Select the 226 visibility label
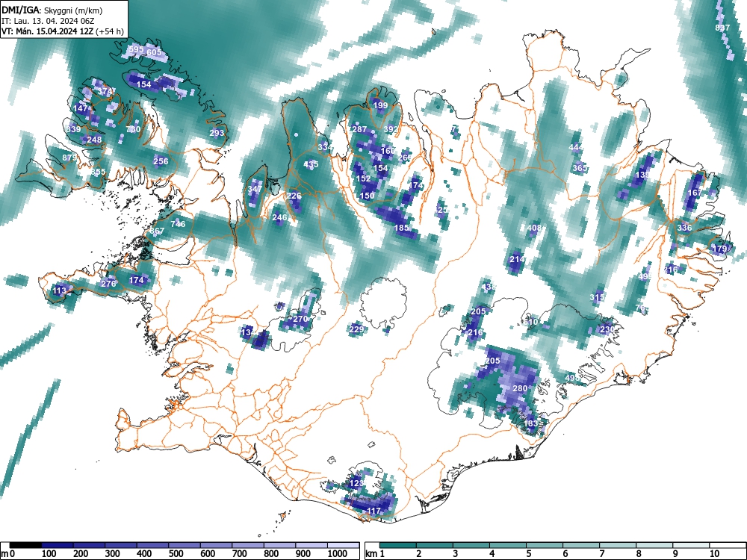The image size is (747, 560). [x=294, y=196]
